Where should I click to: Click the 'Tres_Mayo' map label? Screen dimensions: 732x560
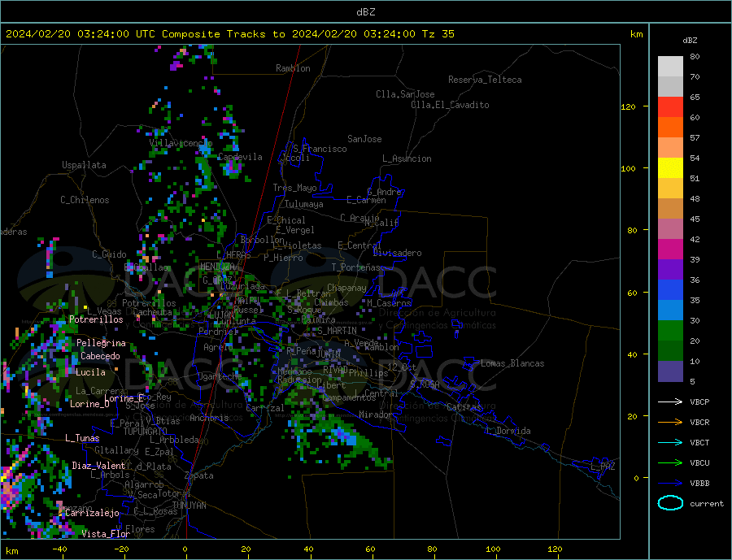(x=295, y=188)
